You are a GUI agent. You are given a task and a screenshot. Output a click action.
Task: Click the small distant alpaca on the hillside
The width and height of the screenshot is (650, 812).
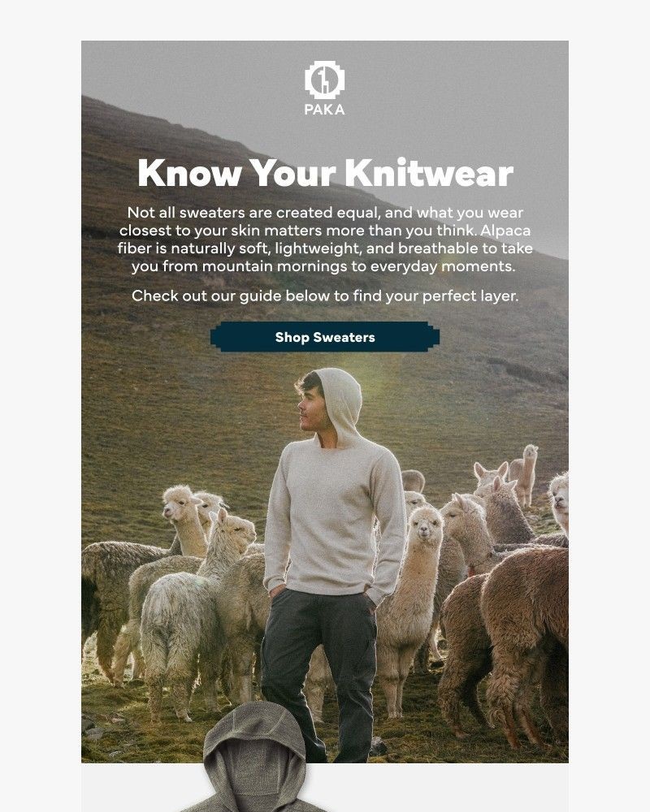coord(525,474)
